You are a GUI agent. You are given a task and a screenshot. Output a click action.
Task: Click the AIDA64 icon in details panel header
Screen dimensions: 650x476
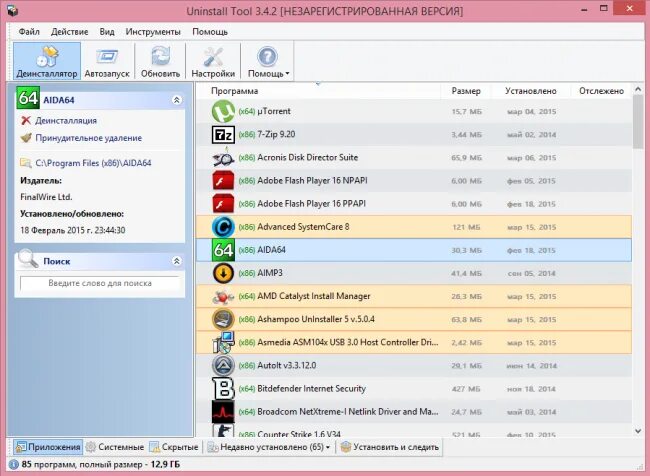pyautogui.click(x=28, y=98)
